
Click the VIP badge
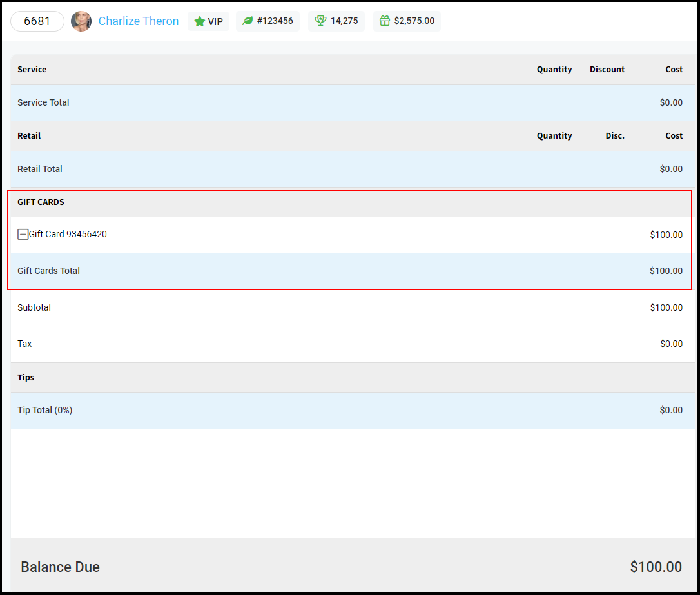pos(208,21)
